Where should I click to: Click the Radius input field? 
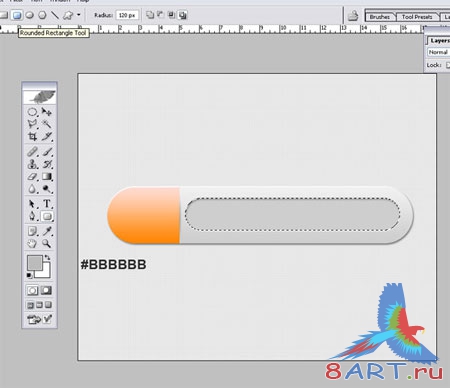click(127, 15)
